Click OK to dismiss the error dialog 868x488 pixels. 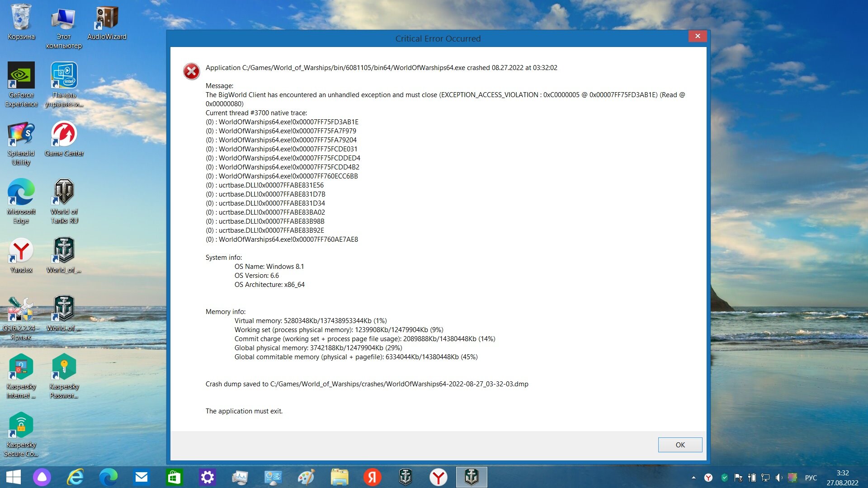[x=680, y=445]
